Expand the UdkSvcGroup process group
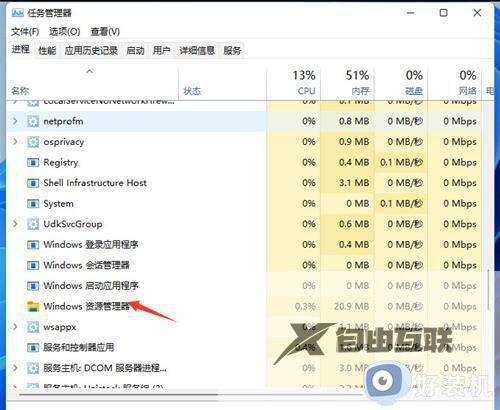Viewport: 500px width, 410px height. (15, 224)
